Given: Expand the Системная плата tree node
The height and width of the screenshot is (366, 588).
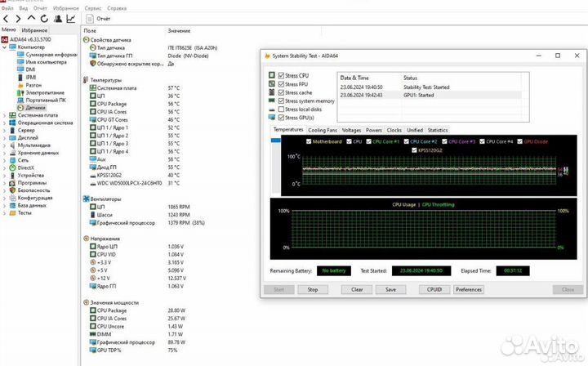Looking at the screenshot, I should pyautogui.click(x=5, y=115).
